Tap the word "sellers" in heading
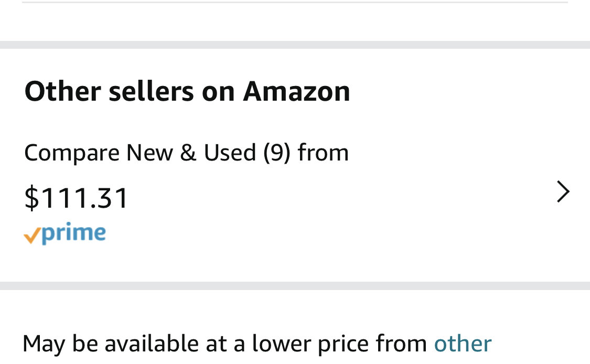Screen dimensions: 590x364 pyautogui.click(x=151, y=91)
